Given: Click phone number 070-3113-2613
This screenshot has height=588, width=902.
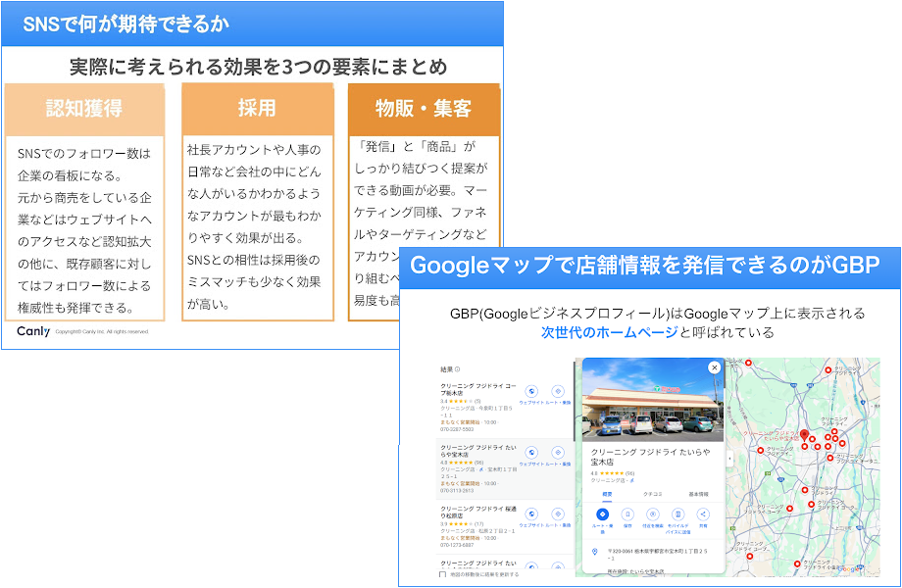Looking at the screenshot, I should 457,490.
